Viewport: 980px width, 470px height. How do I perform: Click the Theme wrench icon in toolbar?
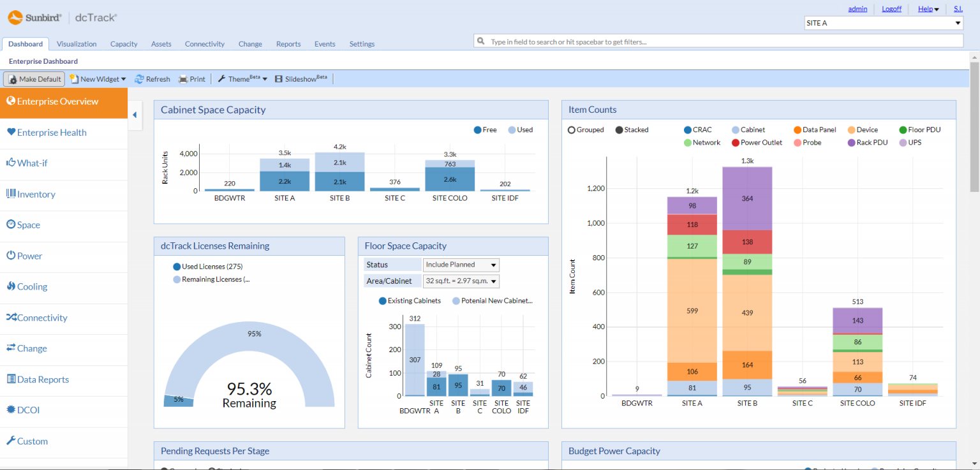(222, 79)
